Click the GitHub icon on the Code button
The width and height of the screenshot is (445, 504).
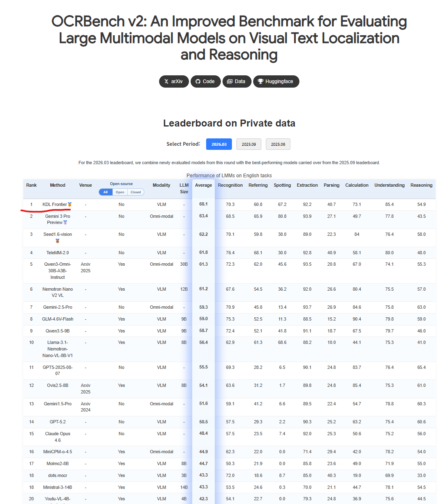(198, 81)
